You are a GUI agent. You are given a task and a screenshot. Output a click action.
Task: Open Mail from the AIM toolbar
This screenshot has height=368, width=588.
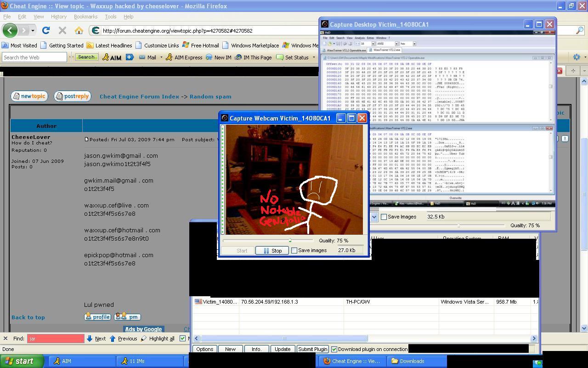[147, 57]
